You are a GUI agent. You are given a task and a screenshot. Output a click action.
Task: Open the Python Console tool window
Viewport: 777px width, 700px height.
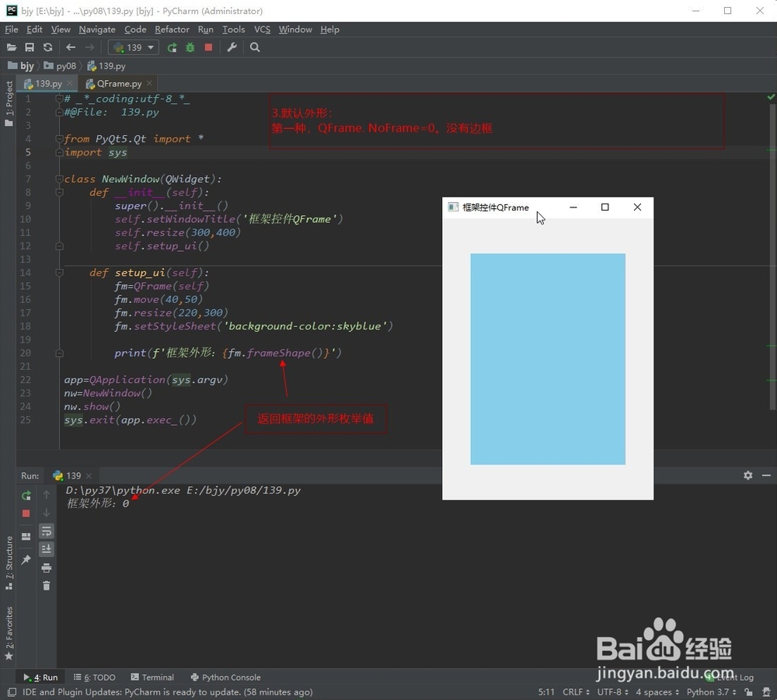[225, 677]
